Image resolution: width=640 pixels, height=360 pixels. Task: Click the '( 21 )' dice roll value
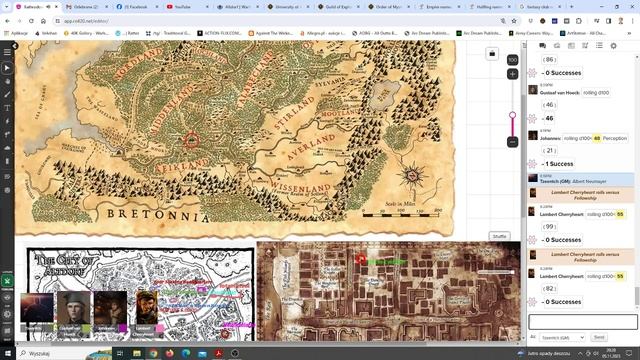[549, 151]
